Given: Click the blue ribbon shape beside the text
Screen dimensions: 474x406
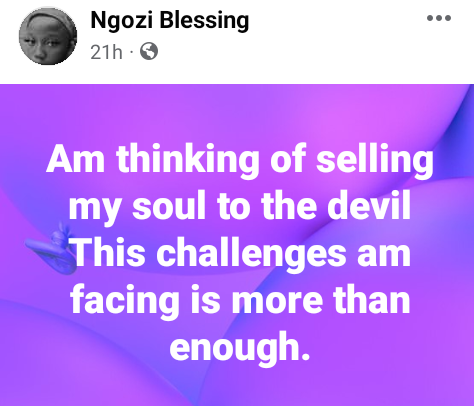Looking at the screenshot, I should [x=52, y=248].
